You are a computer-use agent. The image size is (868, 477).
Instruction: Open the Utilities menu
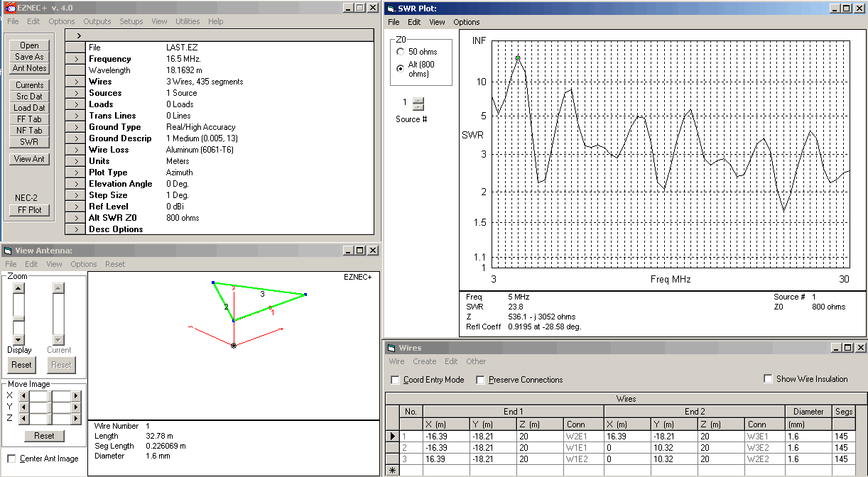pyautogui.click(x=188, y=21)
